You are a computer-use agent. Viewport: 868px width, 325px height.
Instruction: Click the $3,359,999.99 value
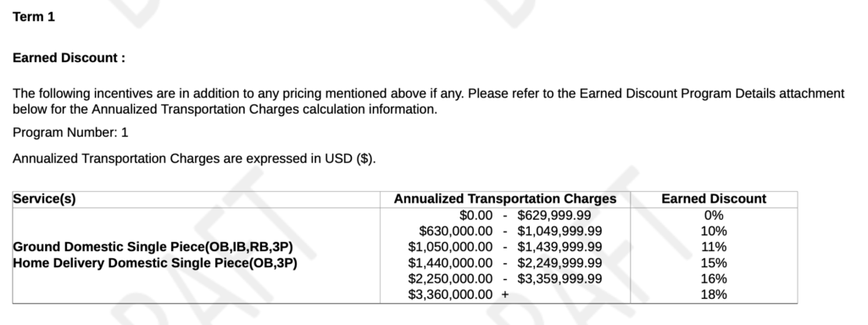pos(559,279)
